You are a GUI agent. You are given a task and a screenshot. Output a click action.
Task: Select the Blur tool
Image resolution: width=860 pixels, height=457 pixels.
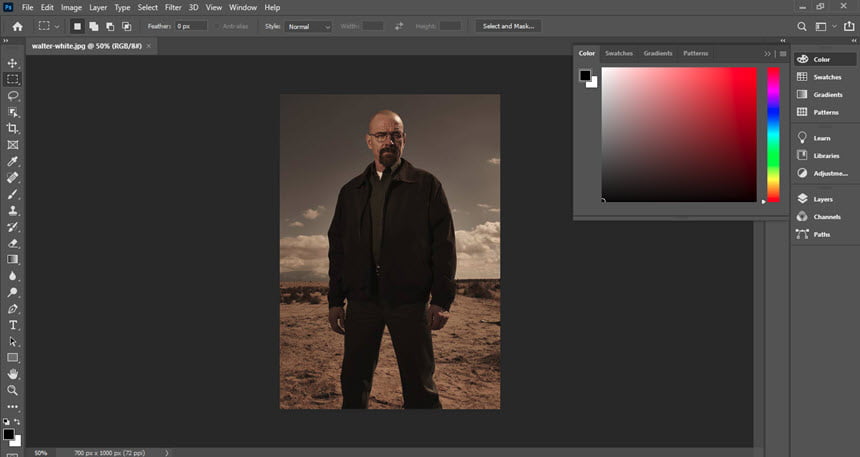(13, 276)
